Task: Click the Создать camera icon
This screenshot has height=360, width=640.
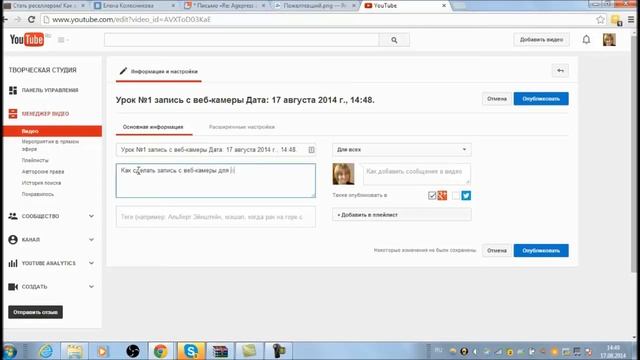Action: [13, 287]
